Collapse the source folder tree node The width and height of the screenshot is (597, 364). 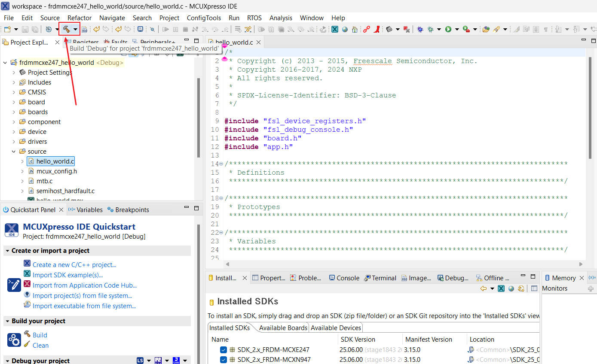coord(14,152)
